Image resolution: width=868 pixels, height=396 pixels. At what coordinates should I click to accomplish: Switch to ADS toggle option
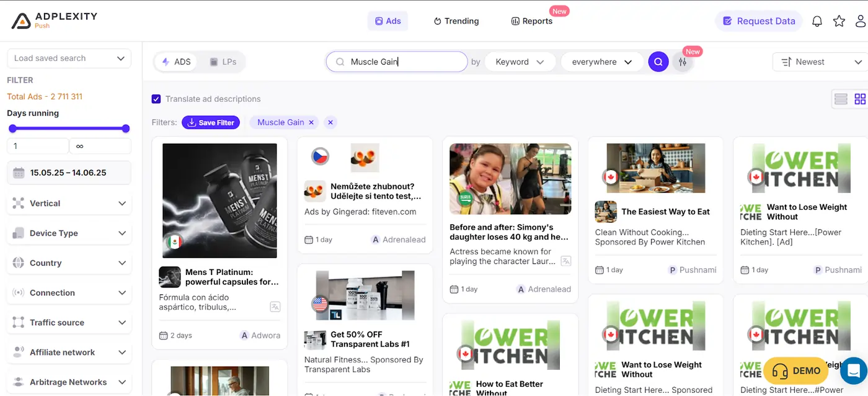pos(176,62)
